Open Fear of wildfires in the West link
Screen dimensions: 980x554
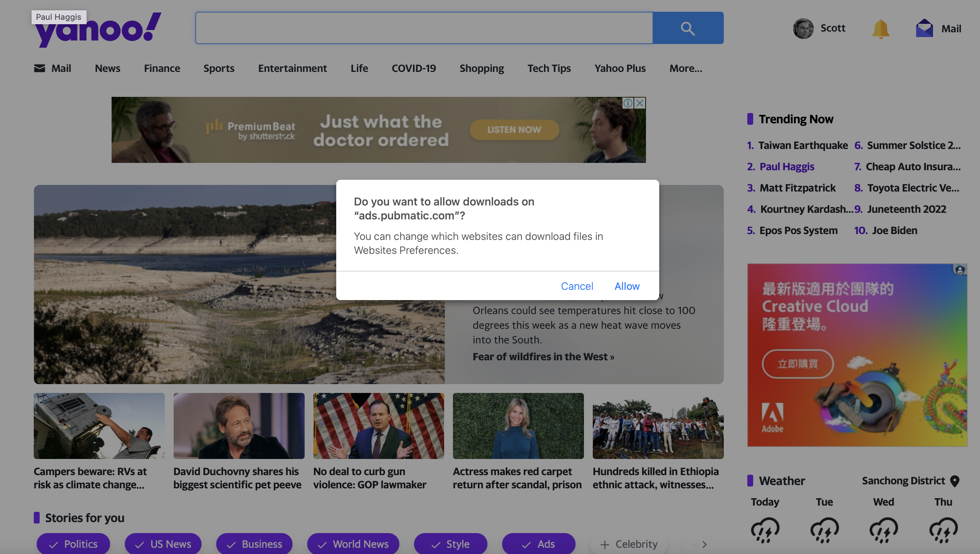[543, 357]
